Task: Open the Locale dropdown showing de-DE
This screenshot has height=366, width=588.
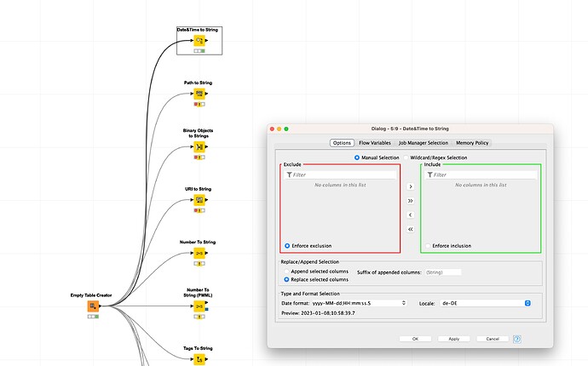Action: pyautogui.click(x=485, y=303)
